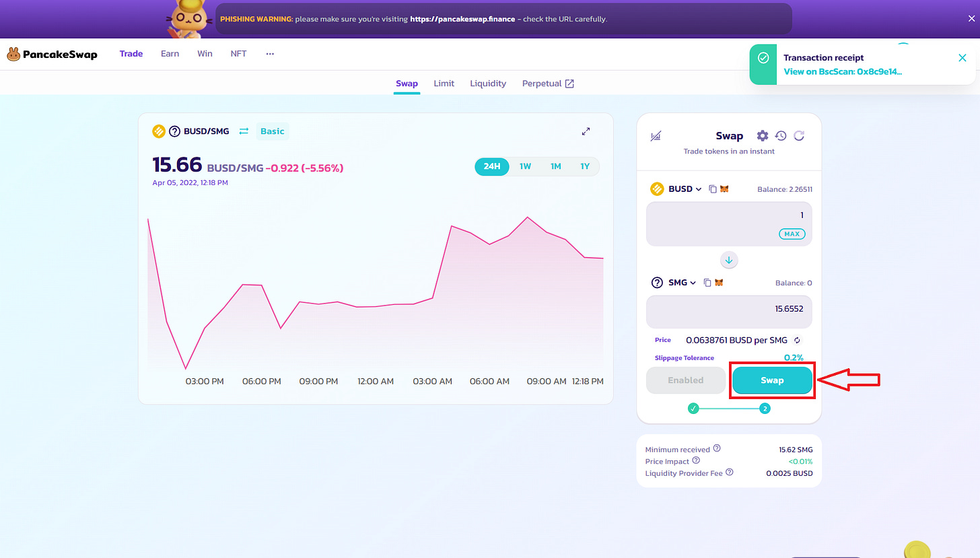The image size is (980, 558).
Task: Click the pancakeswap.finance URL in warning
Action: pos(462,19)
